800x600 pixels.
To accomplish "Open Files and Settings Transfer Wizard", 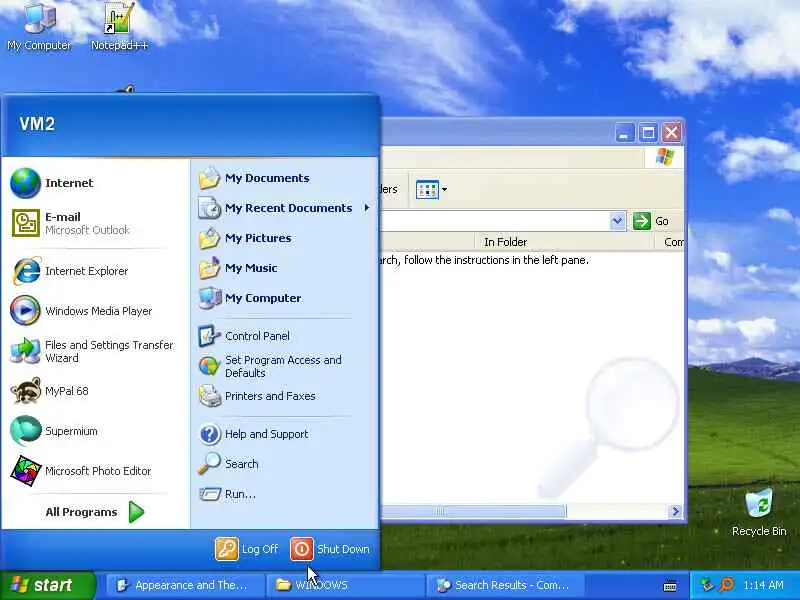I will [95, 351].
